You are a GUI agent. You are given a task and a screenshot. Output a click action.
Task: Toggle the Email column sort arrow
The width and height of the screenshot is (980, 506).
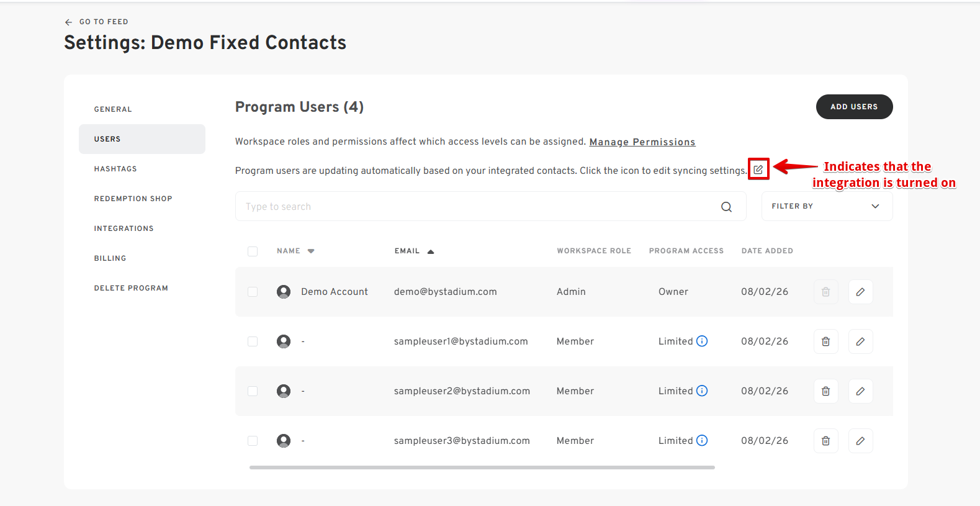point(431,251)
